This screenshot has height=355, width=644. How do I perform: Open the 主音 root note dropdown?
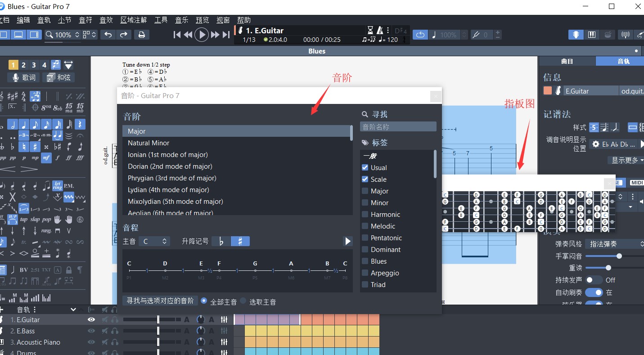pos(154,241)
